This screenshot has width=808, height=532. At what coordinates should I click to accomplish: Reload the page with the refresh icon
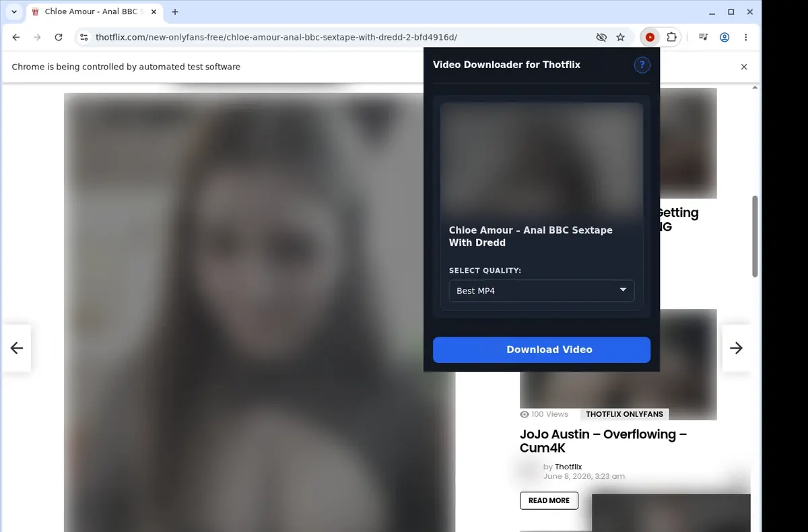tap(59, 38)
